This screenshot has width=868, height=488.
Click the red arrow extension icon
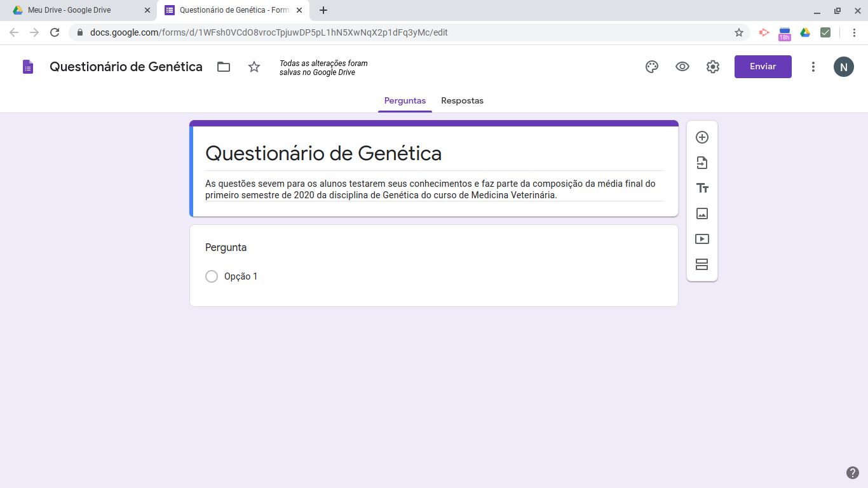click(x=764, y=32)
